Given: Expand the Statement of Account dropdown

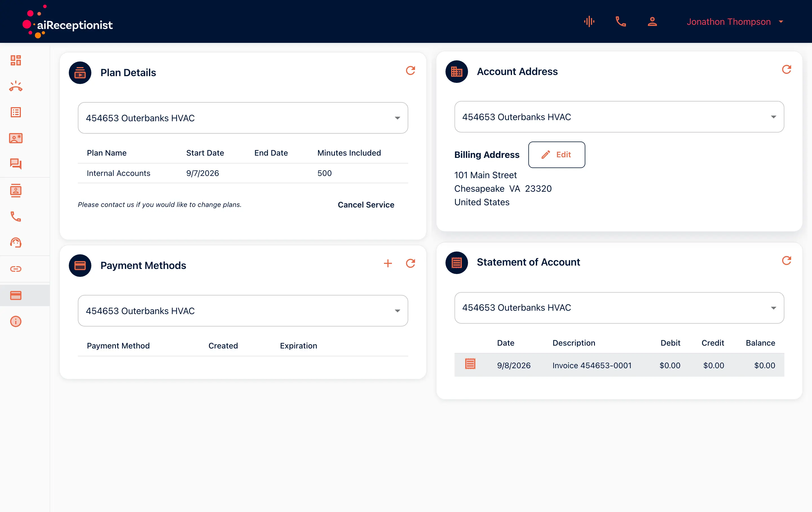Looking at the screenshot, I should pyautogui.click(x=619, y=308).
